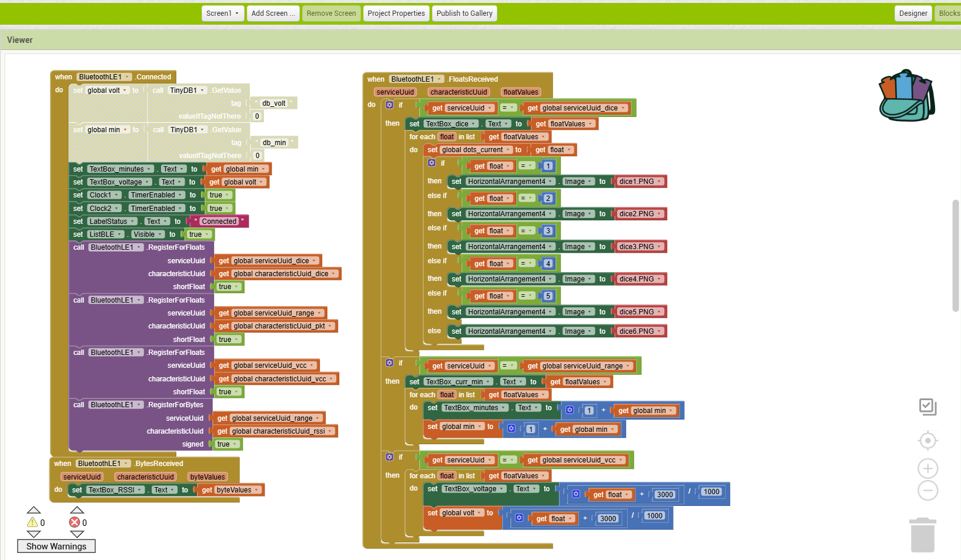Viewport: 961px width, 560px height.
Task: Click Publish to Gallery
Action: click(464, 13)
